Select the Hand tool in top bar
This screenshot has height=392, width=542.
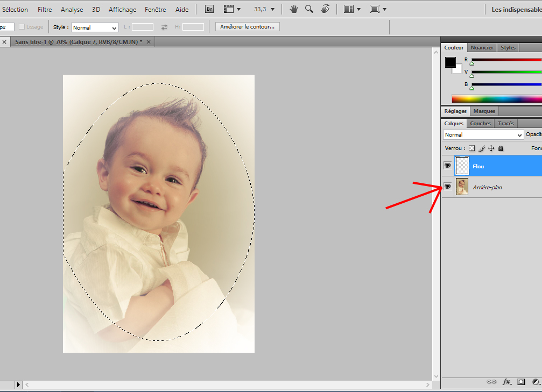click(x=294, y=9)
